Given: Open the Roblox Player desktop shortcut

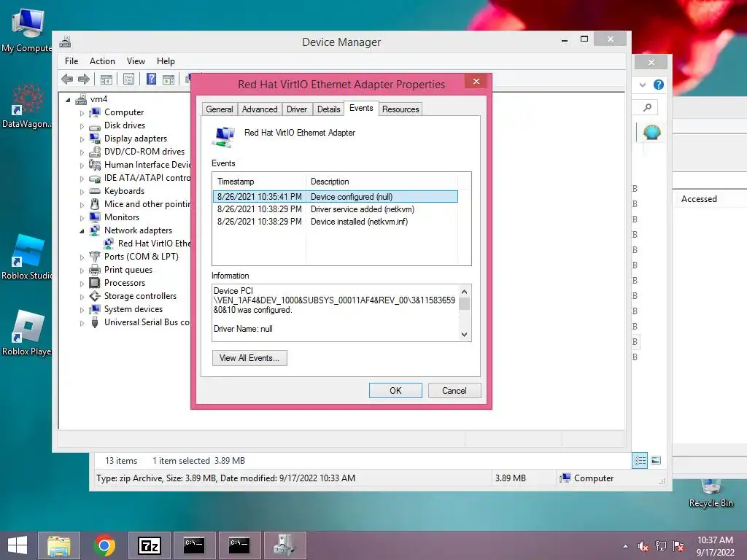Looking at the screenshot, I should coord(26,333).
